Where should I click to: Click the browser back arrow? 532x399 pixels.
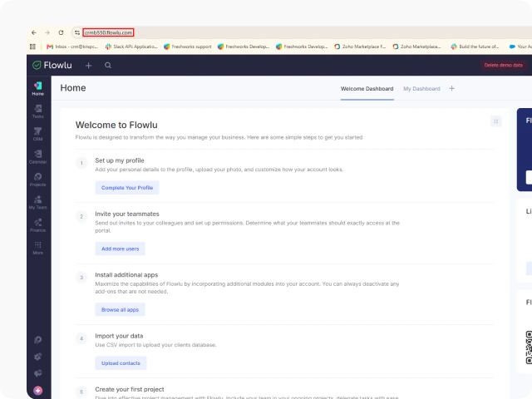pyautogui.click(x=33, y=32)
